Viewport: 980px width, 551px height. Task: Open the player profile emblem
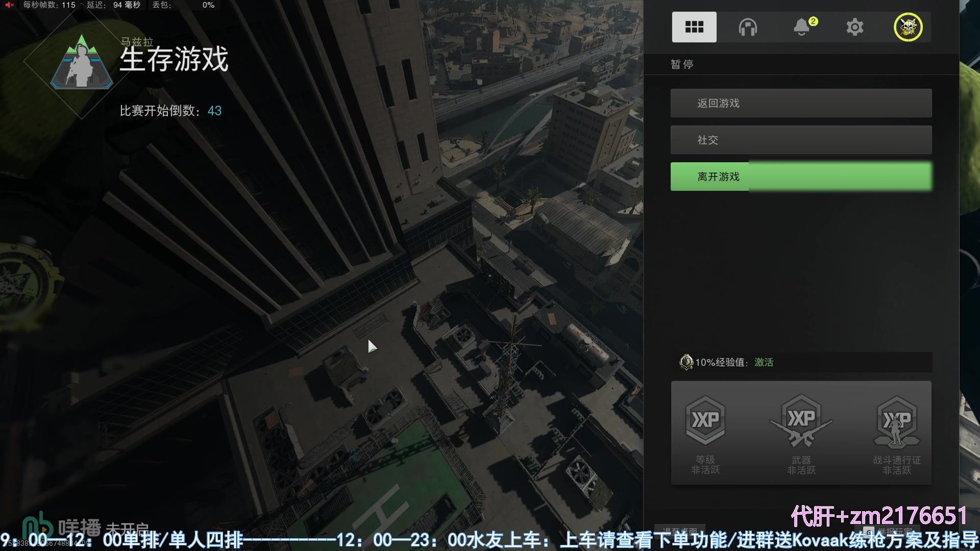pyautogui.click(x=908, y=27)
